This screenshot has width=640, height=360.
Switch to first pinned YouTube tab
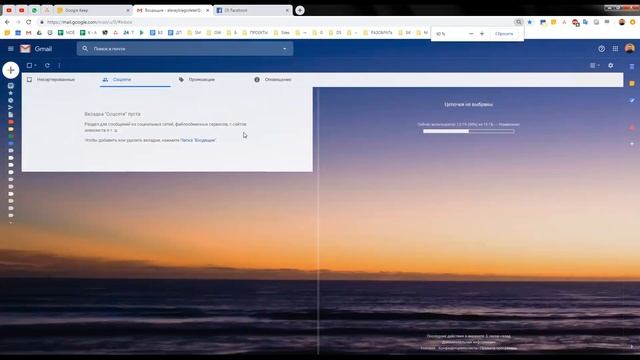point(9,10)
